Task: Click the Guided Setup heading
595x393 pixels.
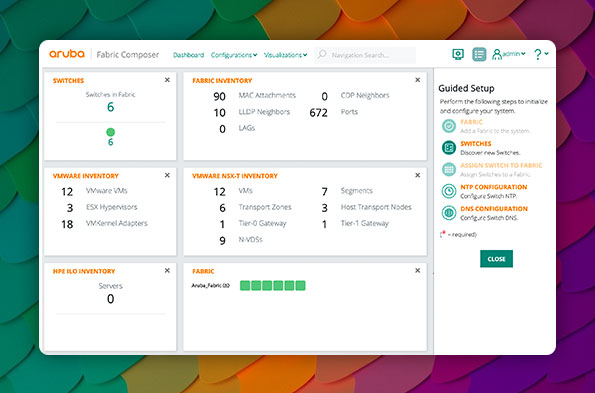Action: coord(466,88)
